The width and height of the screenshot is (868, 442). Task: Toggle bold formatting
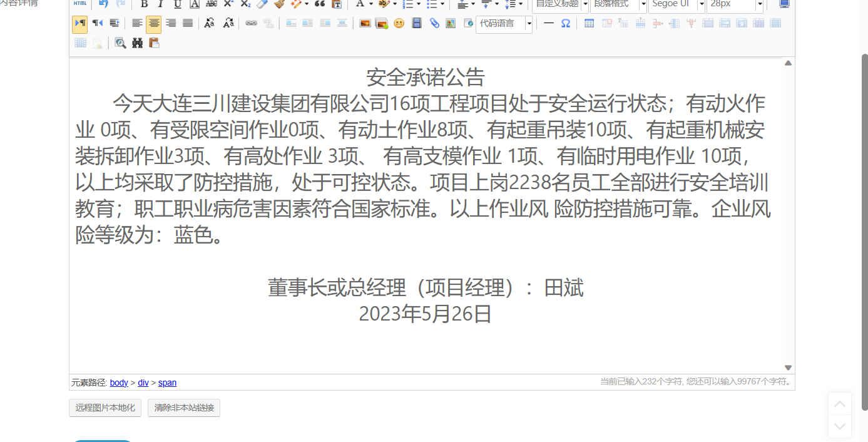coord(144,4)
